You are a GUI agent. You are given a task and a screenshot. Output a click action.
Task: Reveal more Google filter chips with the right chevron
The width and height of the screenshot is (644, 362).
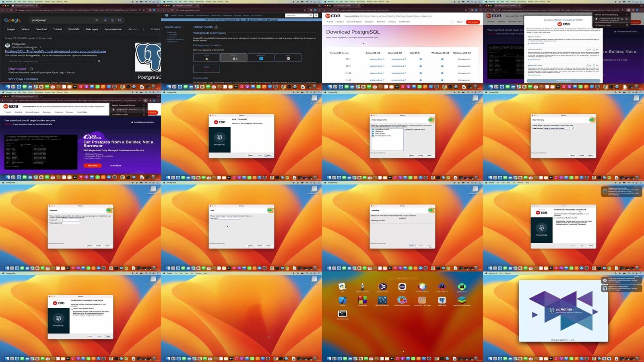tap(144, 29)
